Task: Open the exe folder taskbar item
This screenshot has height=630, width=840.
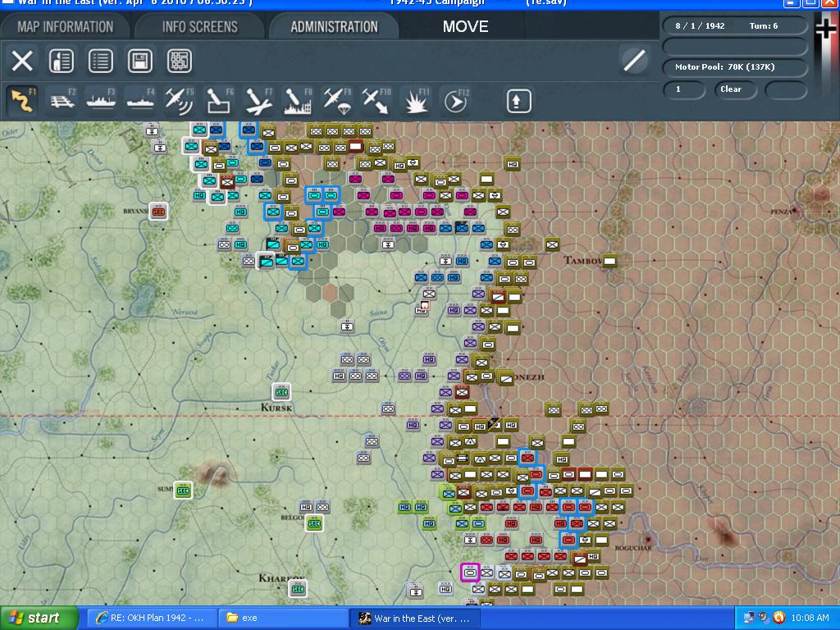Action: (283, 619)
